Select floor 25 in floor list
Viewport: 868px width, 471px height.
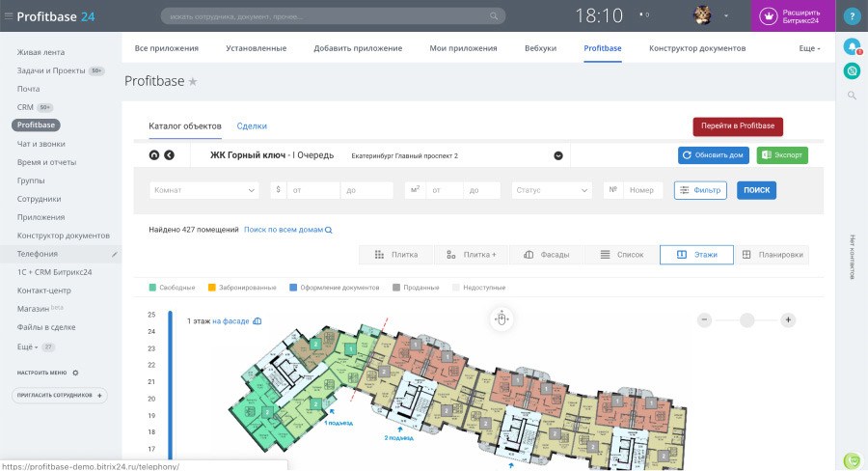tap(151, 315)
